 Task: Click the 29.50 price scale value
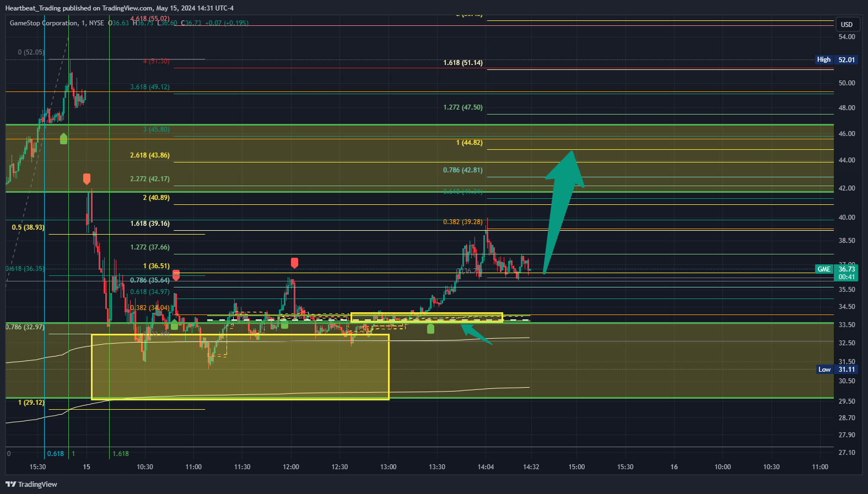tap(847, 401)
